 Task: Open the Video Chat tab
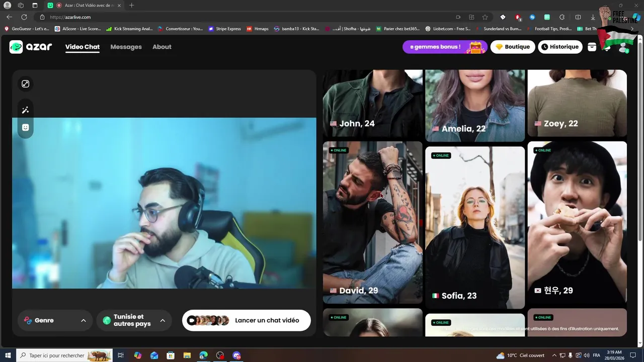pos(83,47)
